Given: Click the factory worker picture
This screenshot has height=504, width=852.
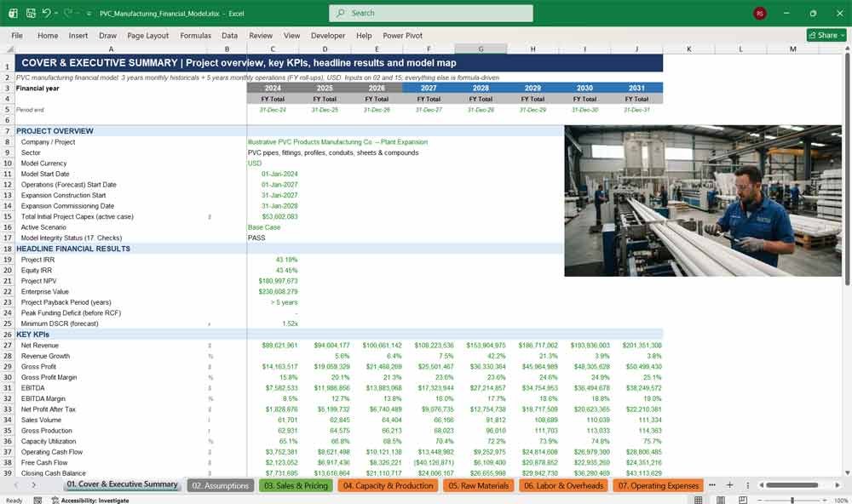Looking at the screenshot, I should click(x=703, y=201).
